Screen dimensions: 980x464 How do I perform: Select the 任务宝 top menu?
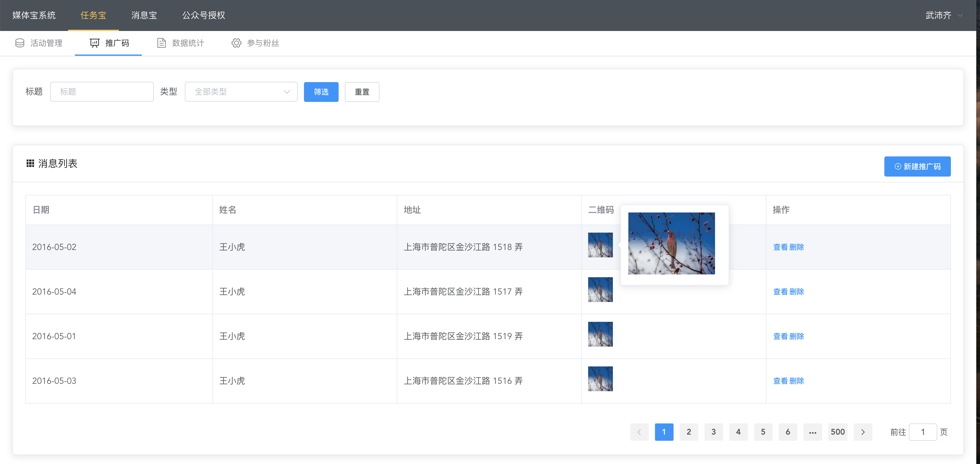click(x=93, y=15)
